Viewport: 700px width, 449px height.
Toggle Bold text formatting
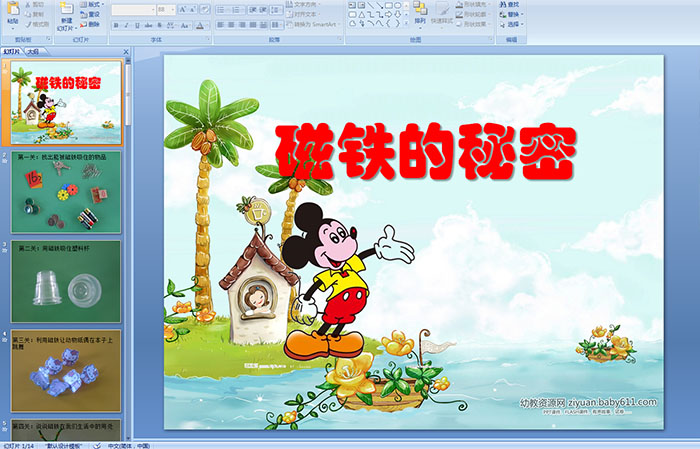click(114, 25)
